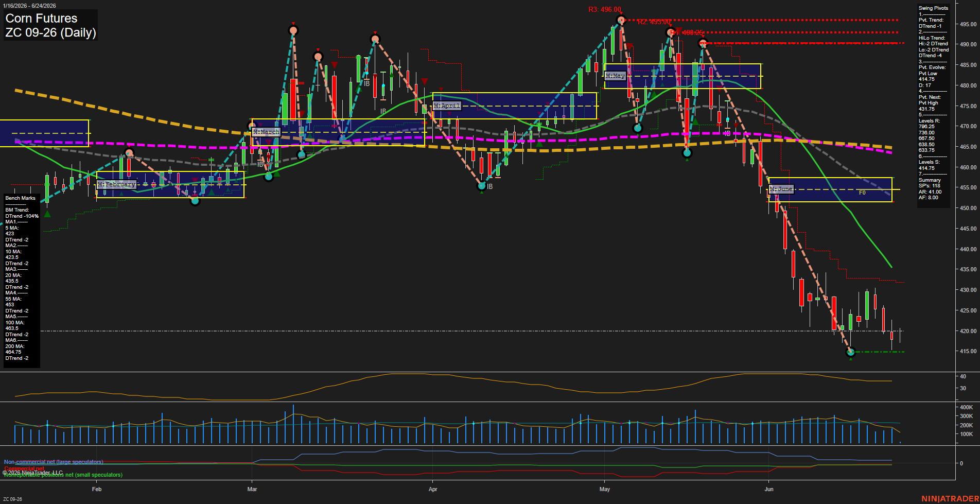Select the Pvt. Evolve: entry
Viewport: 980px width, 504px height.
tap(932, 67)
